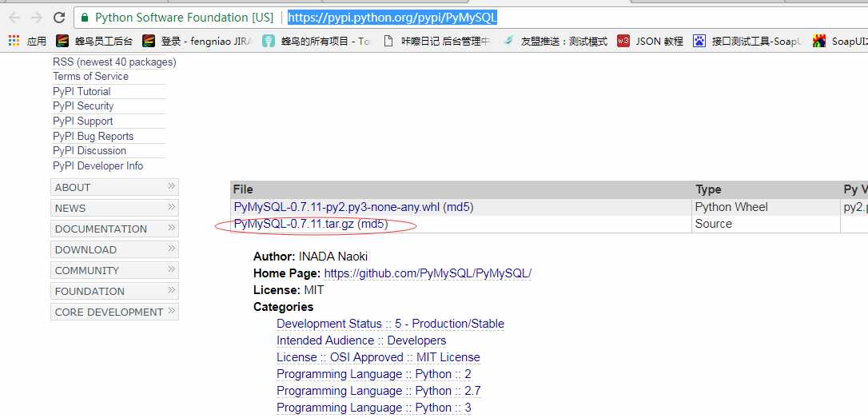Expand the DOWNLOAD menu

pos(114,249)
